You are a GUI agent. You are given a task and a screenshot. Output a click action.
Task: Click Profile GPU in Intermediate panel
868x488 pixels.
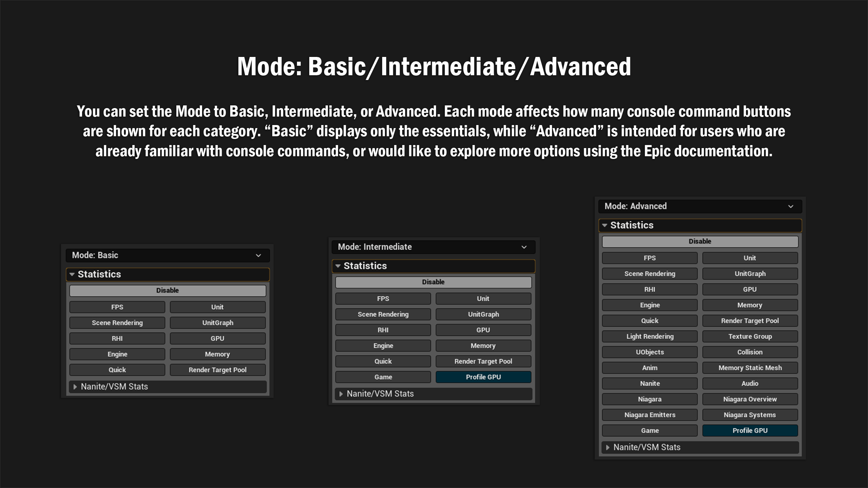coord(483,377)
